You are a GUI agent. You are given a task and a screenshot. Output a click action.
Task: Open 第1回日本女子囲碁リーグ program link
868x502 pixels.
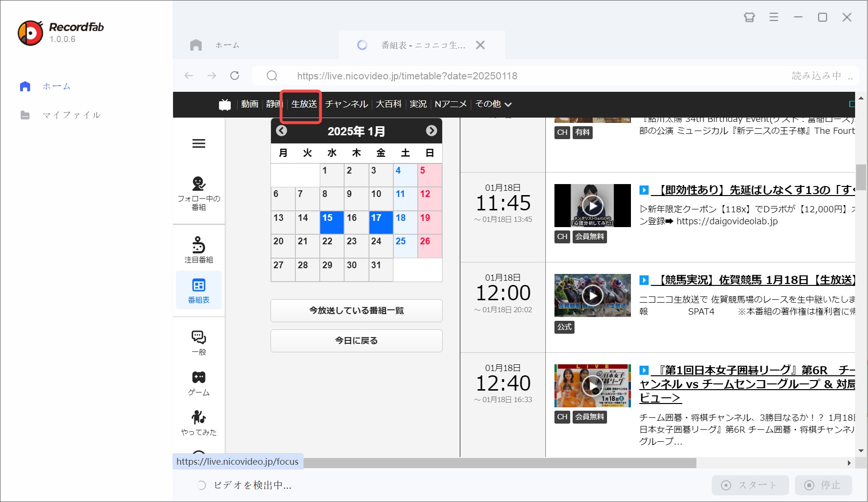[747, 384]
